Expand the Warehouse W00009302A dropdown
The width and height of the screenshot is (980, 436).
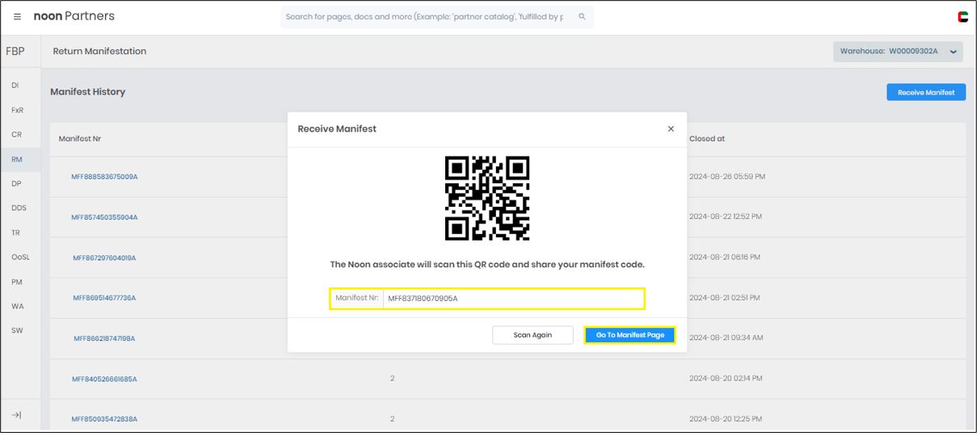pyautogui.click(x=898, y=52)
